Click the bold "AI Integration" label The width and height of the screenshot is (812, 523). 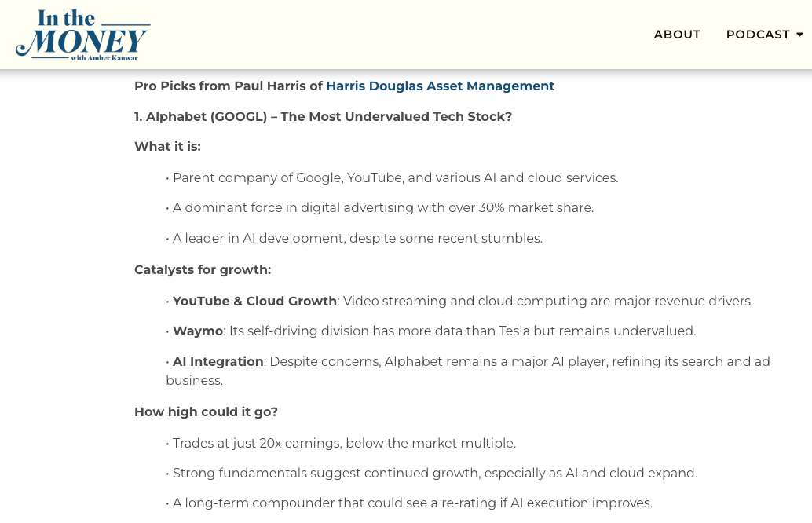(218, 362)
